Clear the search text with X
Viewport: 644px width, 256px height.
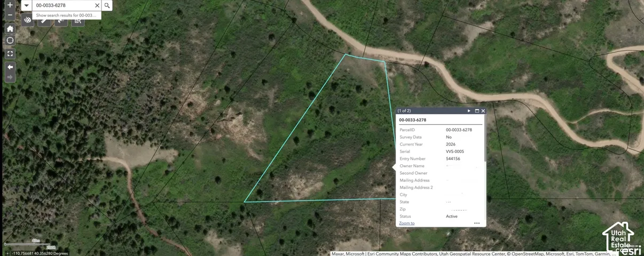(97, 5)
